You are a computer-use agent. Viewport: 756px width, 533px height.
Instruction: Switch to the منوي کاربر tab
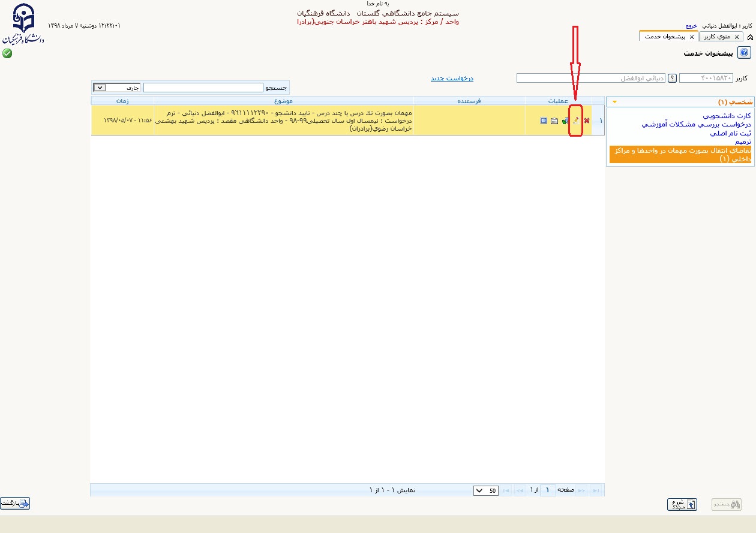pos(729,37)
